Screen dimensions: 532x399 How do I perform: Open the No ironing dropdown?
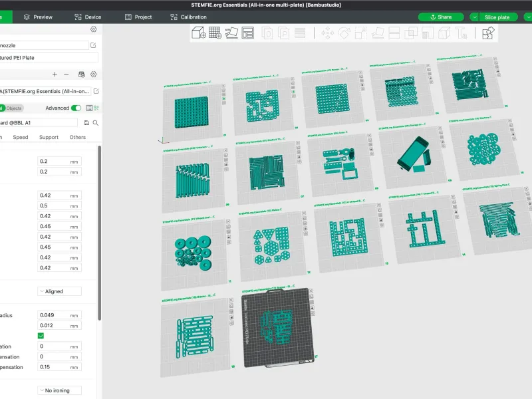click(x=59, y=390)
